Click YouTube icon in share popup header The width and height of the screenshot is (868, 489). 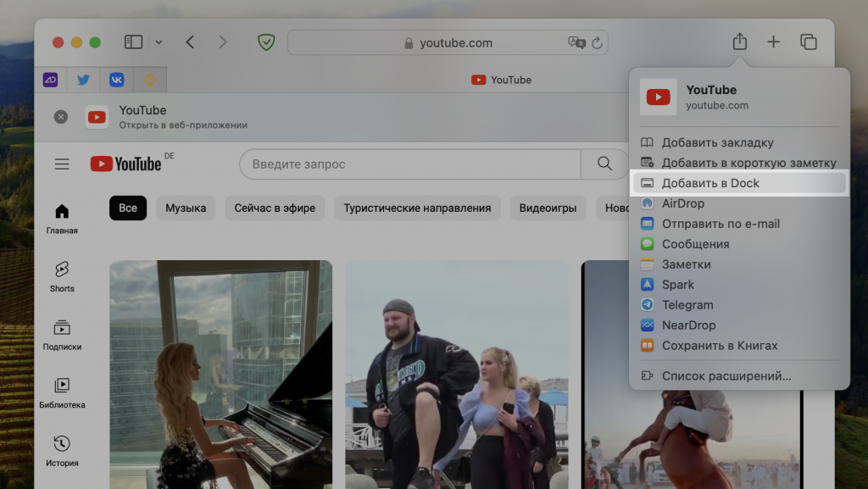(658, 97)
